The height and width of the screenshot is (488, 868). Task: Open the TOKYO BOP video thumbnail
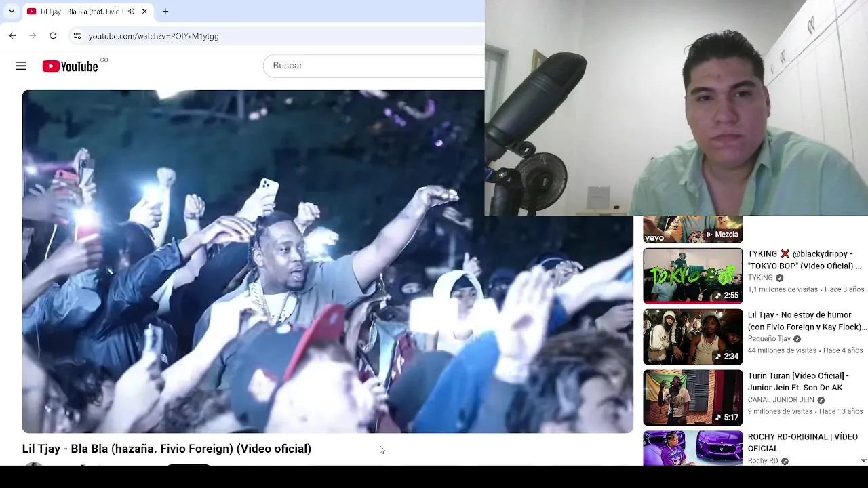point(693,275)
